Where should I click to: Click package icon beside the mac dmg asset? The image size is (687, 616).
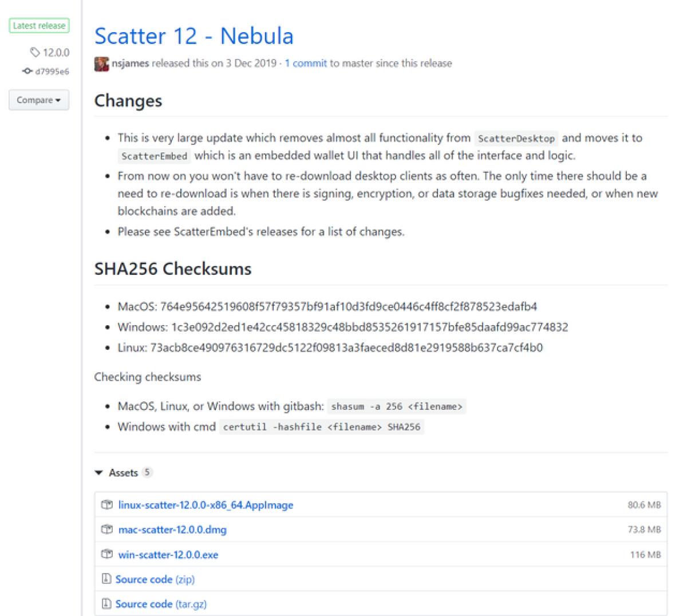click(x=106, y=530)
